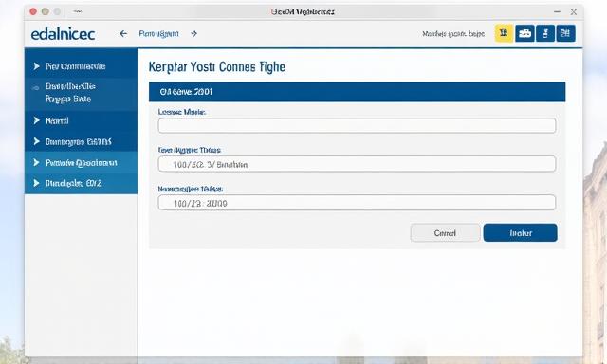Click the empty first input field
607x364 pixels.
pos(357,126)
